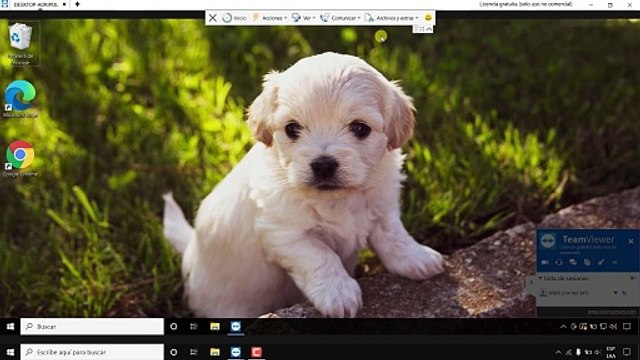This screenshot has height=360, width=640.
Task: Click the video camera icon in the TeamViewer panel
Action: (x=545, y=262)
